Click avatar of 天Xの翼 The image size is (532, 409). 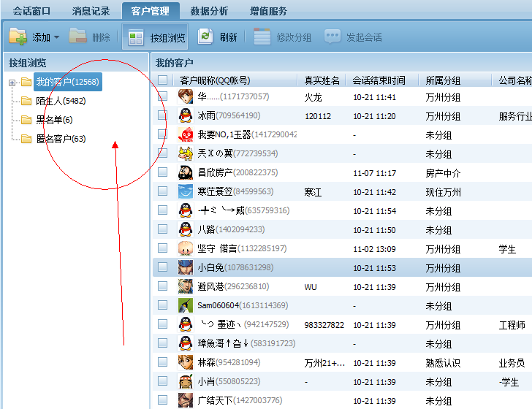186,153
